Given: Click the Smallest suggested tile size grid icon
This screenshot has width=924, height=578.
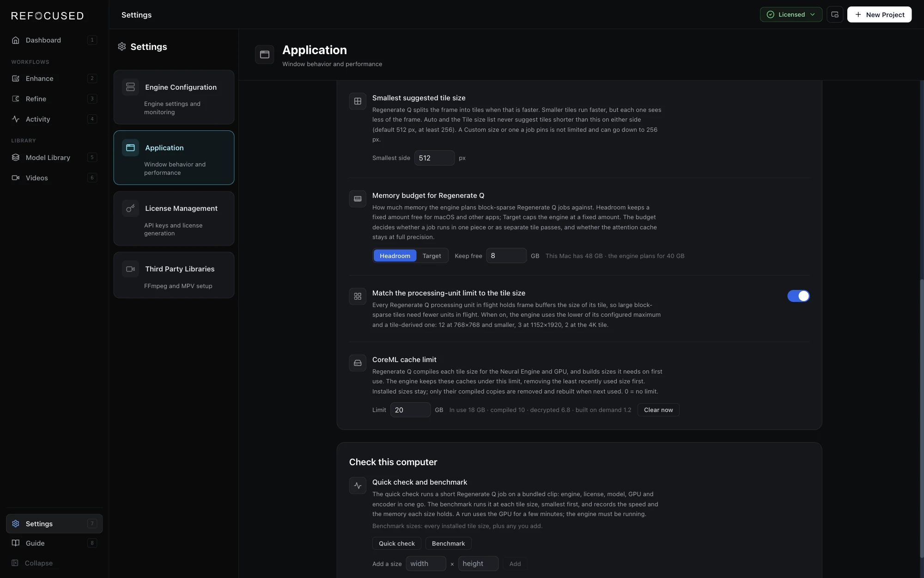Looking at the screenshot, I should point(358,101).
